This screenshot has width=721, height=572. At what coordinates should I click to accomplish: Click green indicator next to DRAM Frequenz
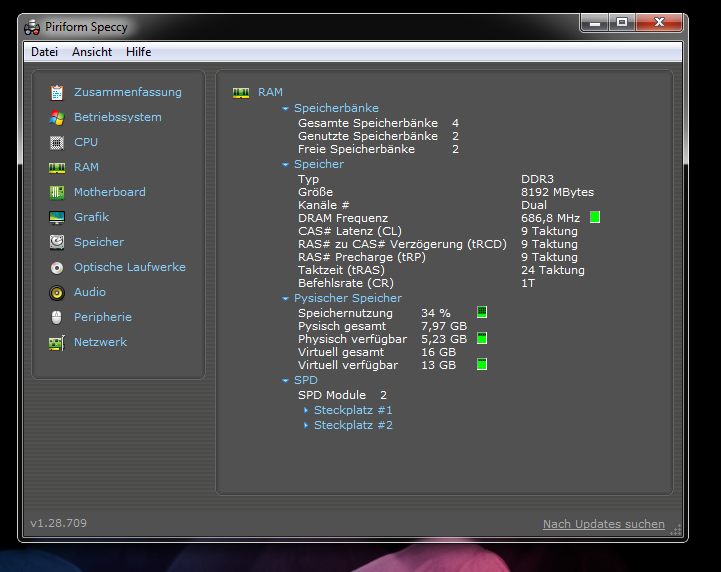pyautogui.click(x=595, y=217)
